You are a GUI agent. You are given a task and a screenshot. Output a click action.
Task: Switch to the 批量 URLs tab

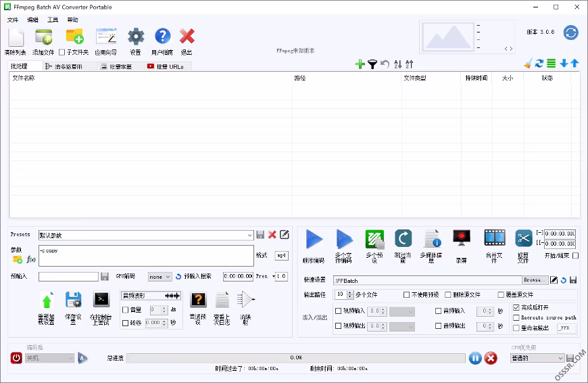[166, 66]
